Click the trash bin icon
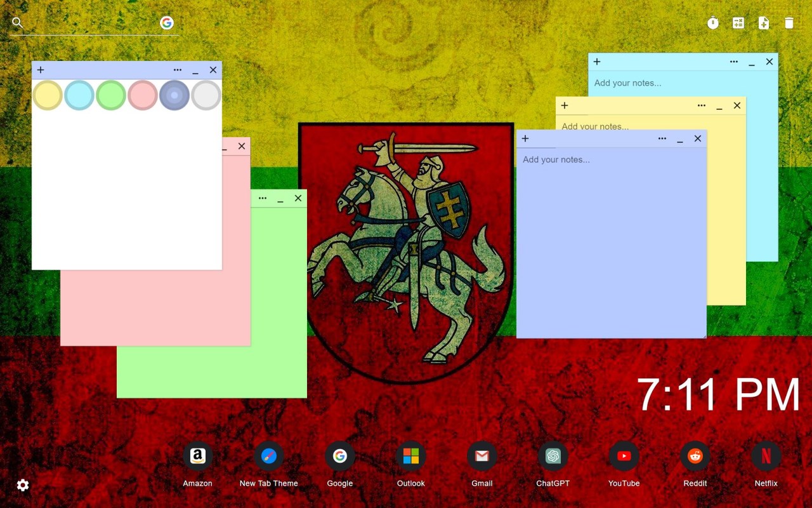The width and height of the screenshot is (812, 508). tap(789, 23)
